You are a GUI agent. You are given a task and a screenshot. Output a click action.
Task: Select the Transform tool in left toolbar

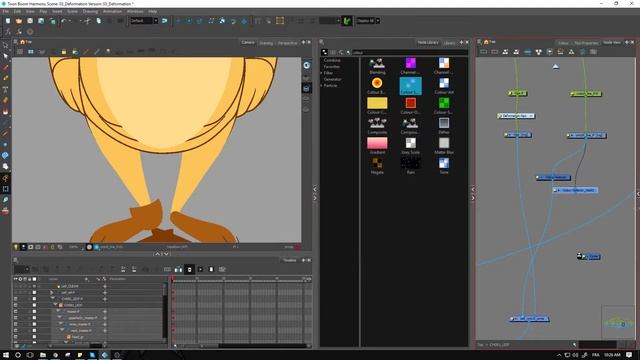(5, 45)
